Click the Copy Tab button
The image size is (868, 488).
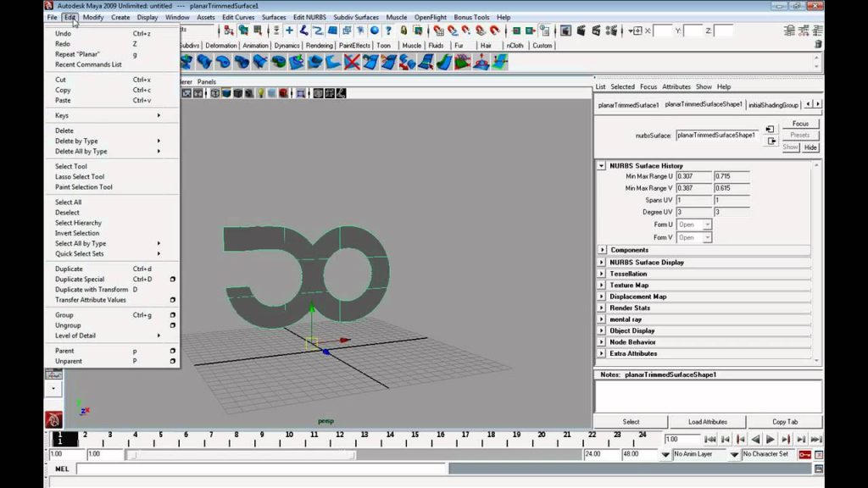784,422
